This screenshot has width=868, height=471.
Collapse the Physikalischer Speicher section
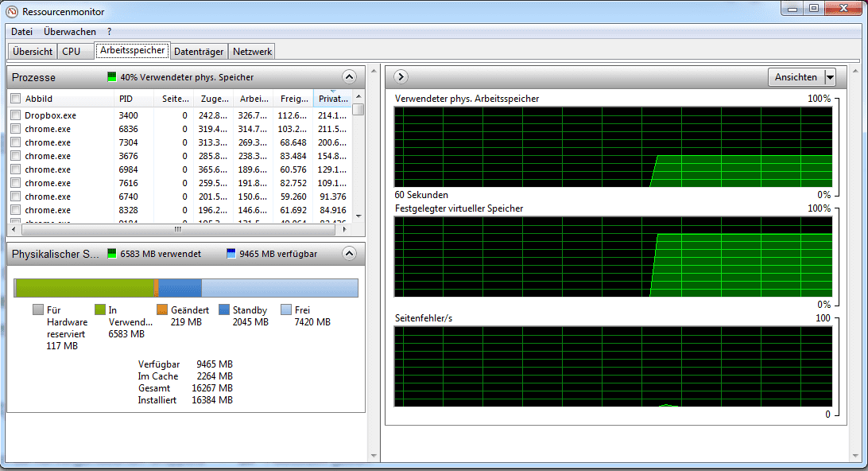(349, 254)
